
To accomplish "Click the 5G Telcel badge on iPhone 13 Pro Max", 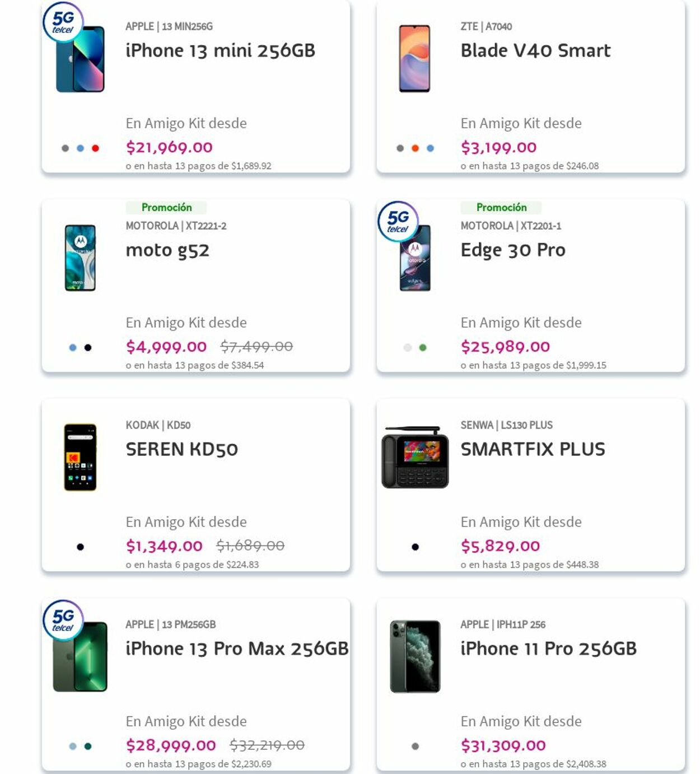I will point(63,621).
